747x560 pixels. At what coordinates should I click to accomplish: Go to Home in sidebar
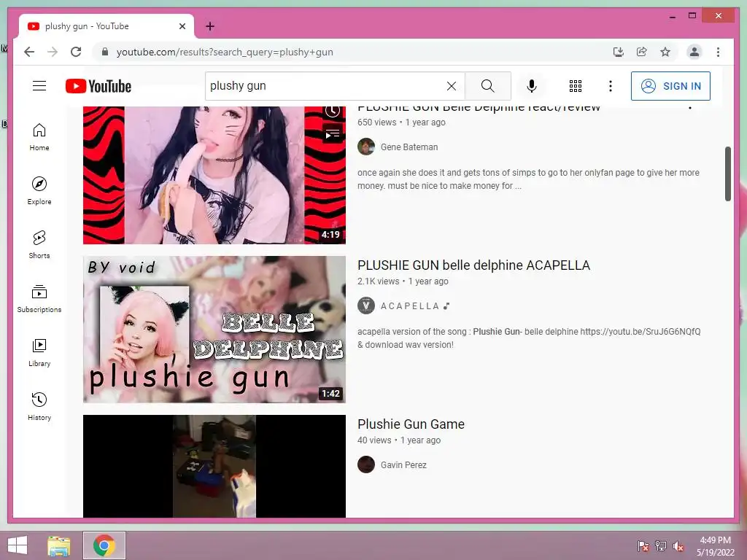pyautogui.click(x=39, y=137)
